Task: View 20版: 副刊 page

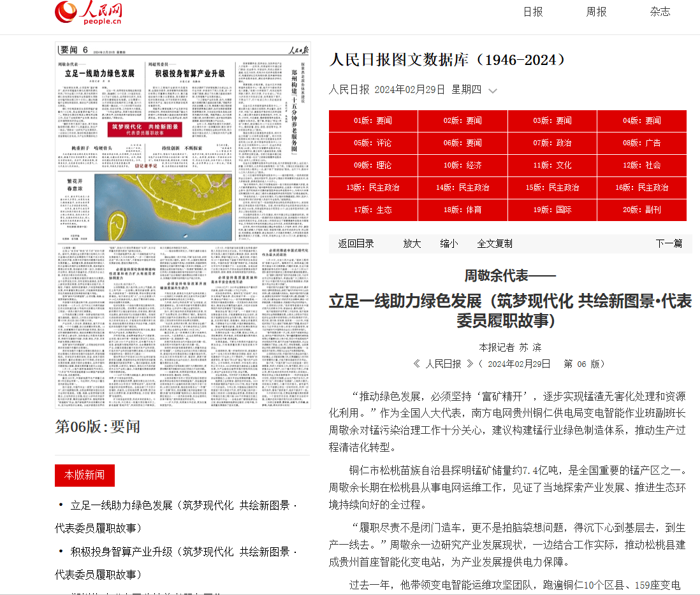Action: (x=642, y=210)
